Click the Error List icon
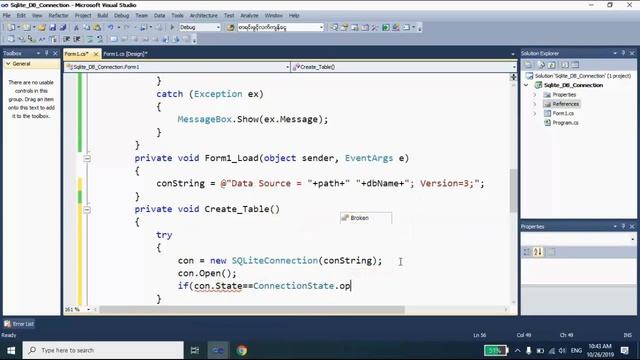Viewport: 640px width, 360px height. tap(7, 324)
